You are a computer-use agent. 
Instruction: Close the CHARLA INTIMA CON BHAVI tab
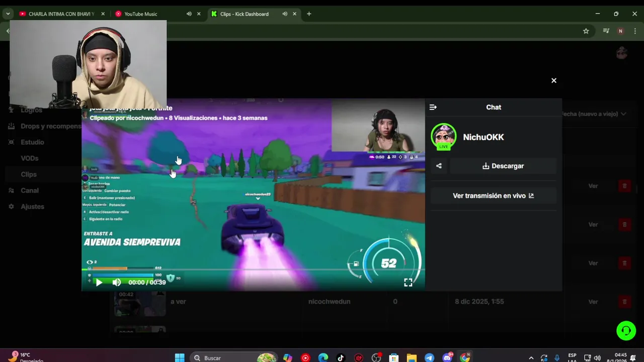point(103,14)
